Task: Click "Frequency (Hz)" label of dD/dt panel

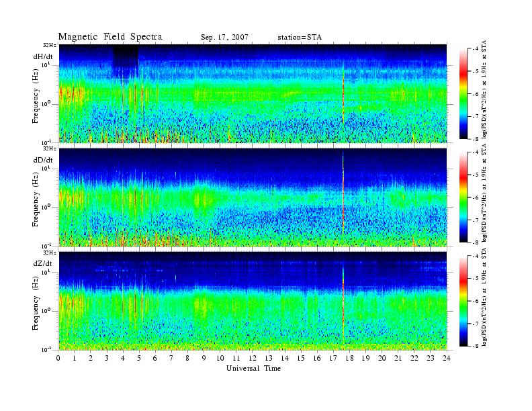Action: point(36,199)
